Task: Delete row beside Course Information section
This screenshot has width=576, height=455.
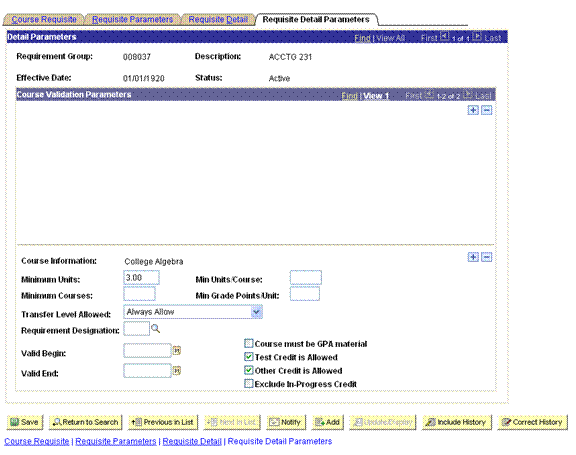Action: (486, 257)
